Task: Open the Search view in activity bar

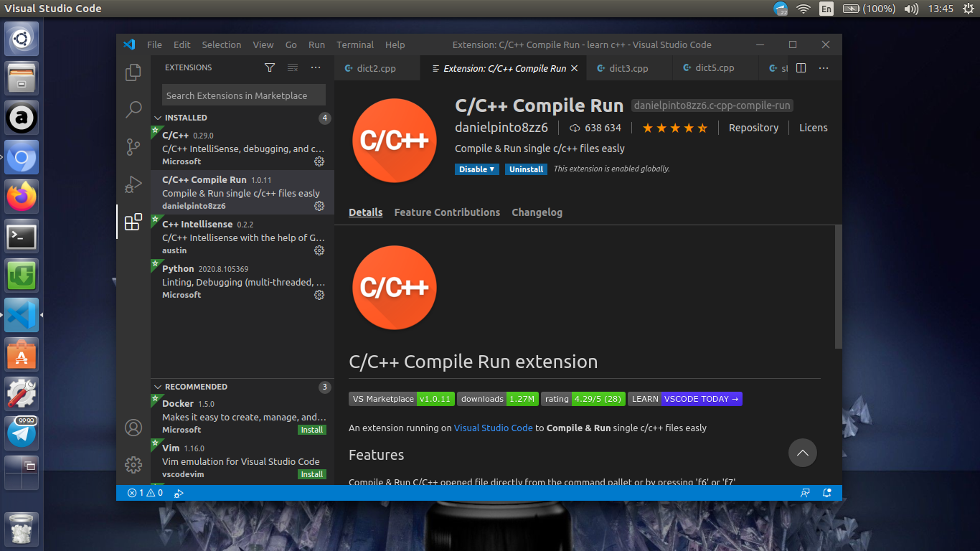Action: [133, 110]
